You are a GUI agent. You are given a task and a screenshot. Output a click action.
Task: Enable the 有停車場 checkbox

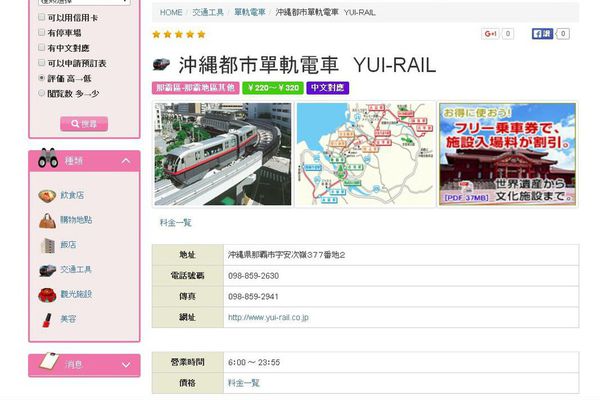(x=41, y=33)
